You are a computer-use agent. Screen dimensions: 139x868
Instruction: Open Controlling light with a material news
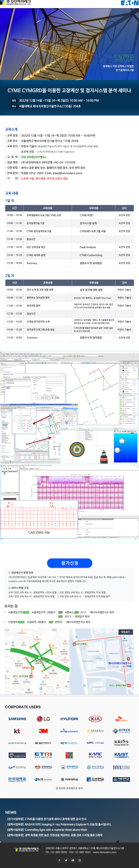47,830
